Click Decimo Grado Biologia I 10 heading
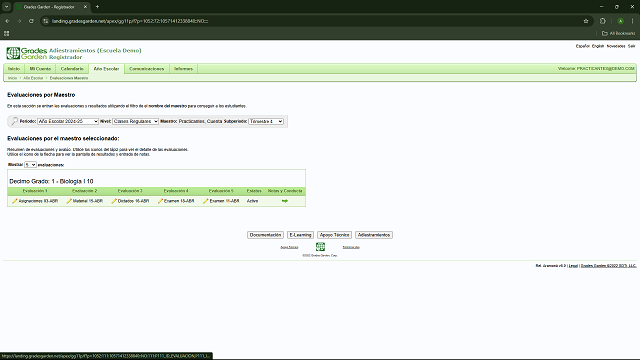 (x=51, y=181)
